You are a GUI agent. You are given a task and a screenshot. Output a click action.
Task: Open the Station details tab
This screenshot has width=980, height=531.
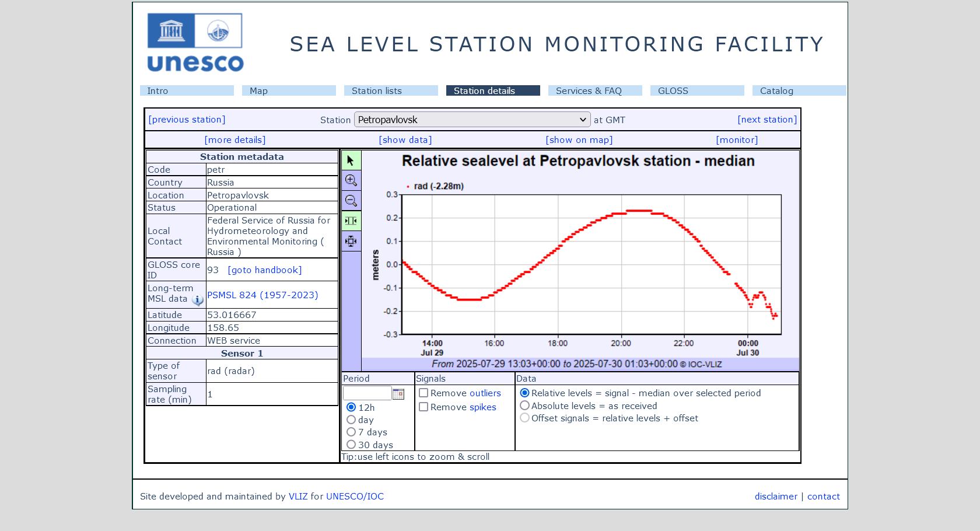tap(493, 90)
